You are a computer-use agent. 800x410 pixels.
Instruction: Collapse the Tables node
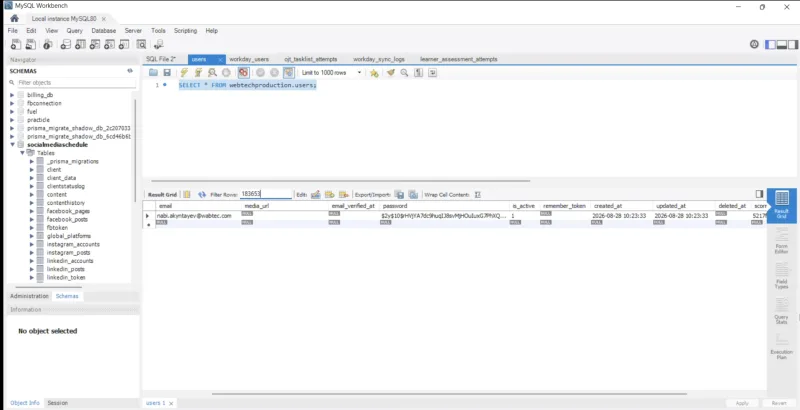[x=22, y=153]
